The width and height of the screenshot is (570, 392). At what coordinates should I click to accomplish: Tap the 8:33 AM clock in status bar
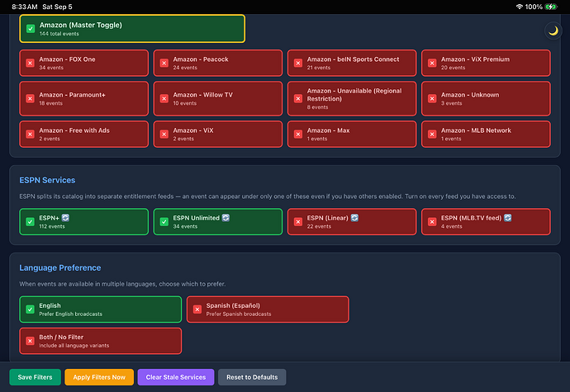click(24, 7)
